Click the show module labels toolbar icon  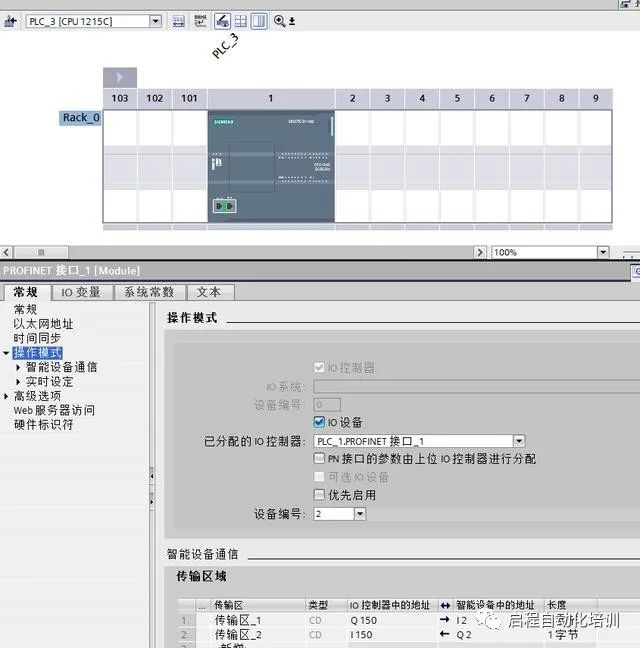[200, 21]
